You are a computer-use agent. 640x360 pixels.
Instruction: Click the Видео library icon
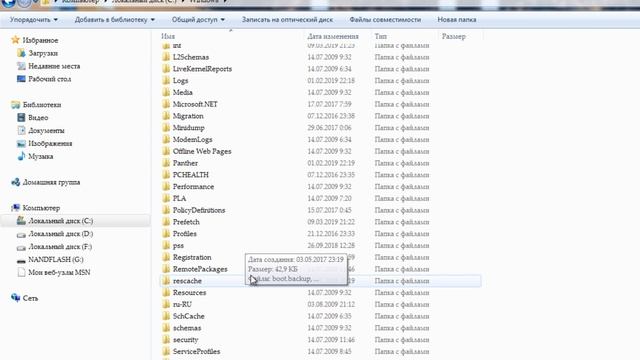point(21,118)
